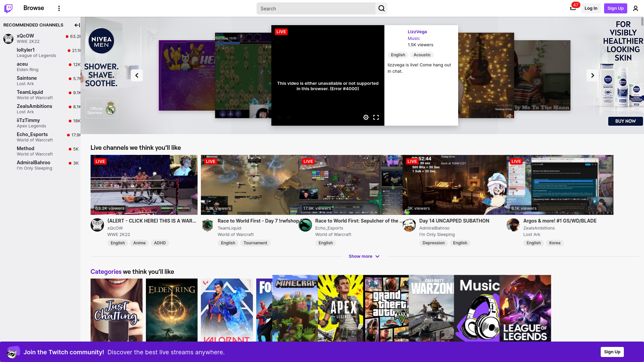Open Method in recommended channels
644x362 pixels.
coord(40,151)
